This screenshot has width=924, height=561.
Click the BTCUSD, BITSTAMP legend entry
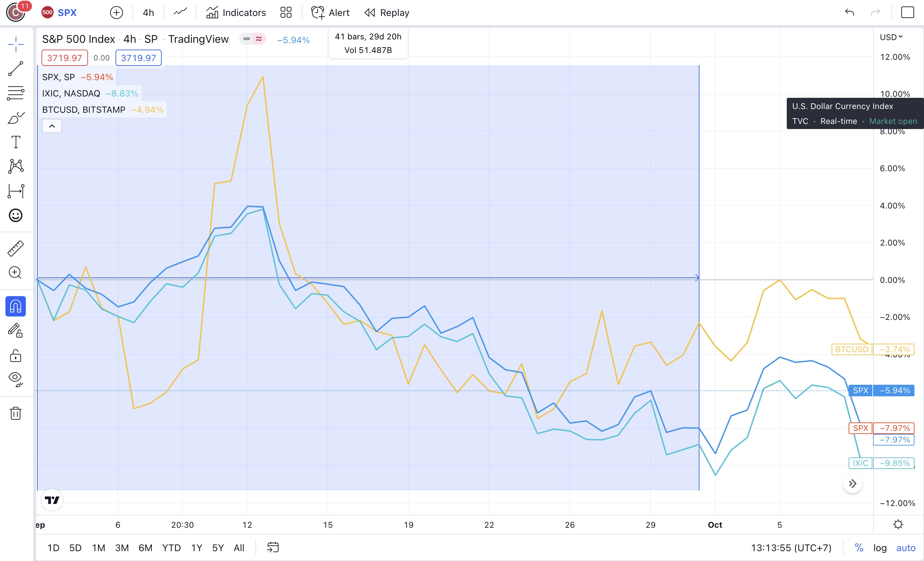click(103, 110)
